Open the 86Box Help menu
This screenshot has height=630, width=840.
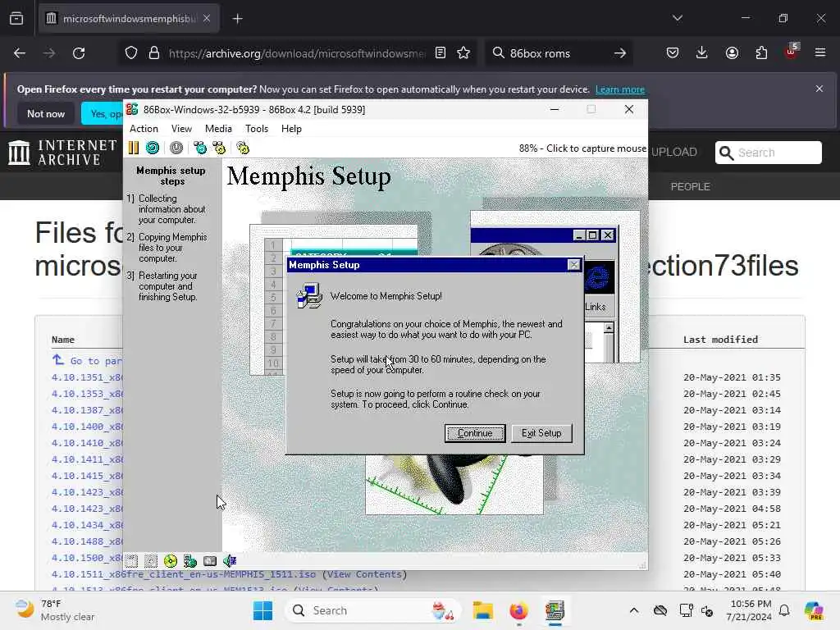pyautogui.click(x=291, y=129)
